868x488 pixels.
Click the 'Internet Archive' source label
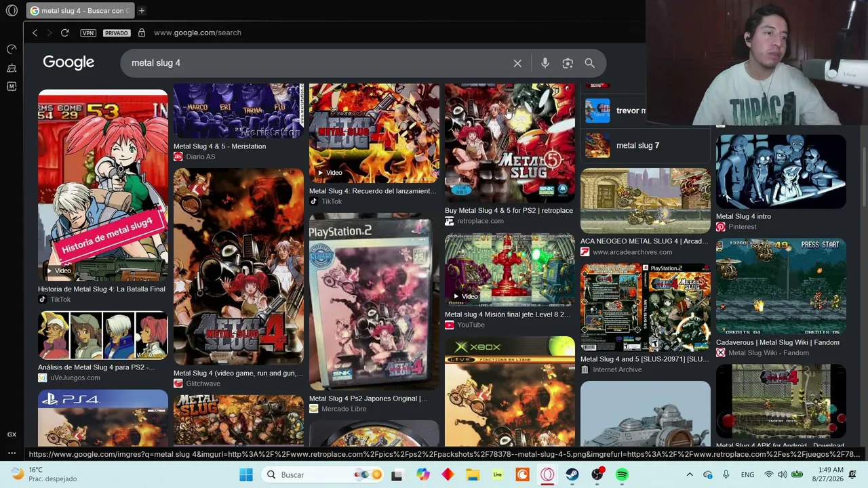[x=617, y=369]
